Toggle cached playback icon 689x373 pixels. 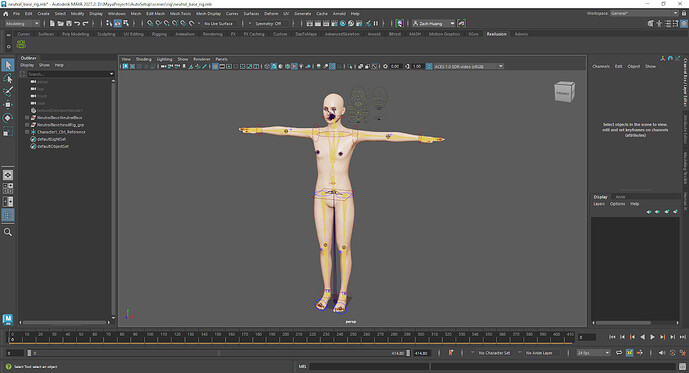pos(629,353)
